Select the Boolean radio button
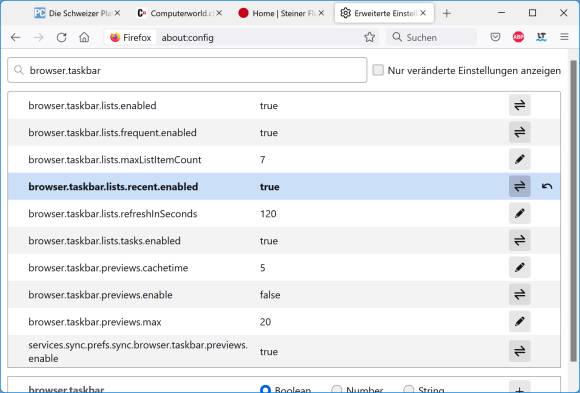The height and width of the screenshot is (393, 580). pyautogui.click(x=265, y=390)
